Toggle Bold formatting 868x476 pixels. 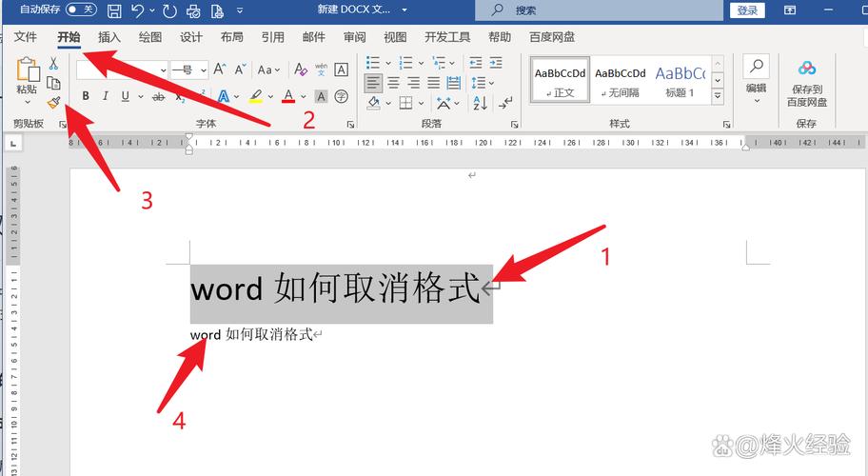[86, 96]
